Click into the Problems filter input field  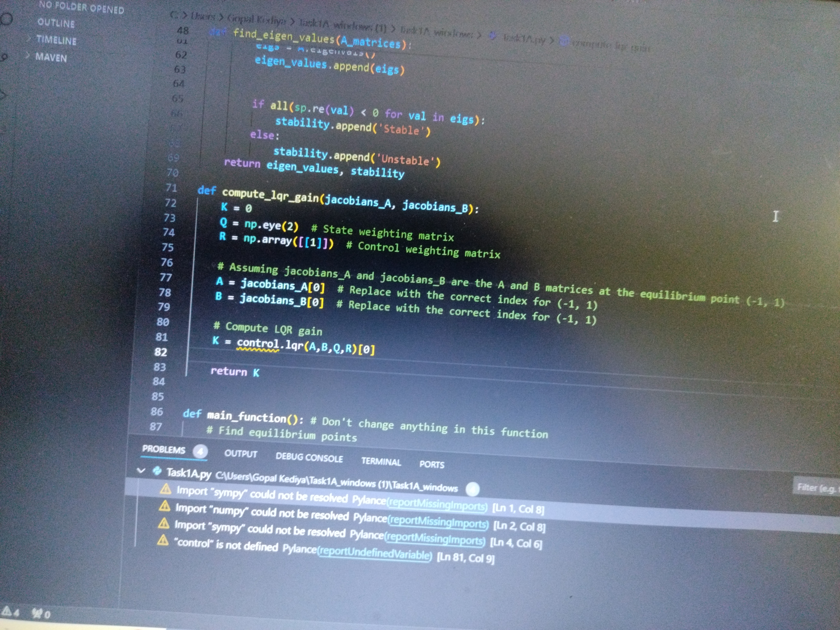coord(817,488)
